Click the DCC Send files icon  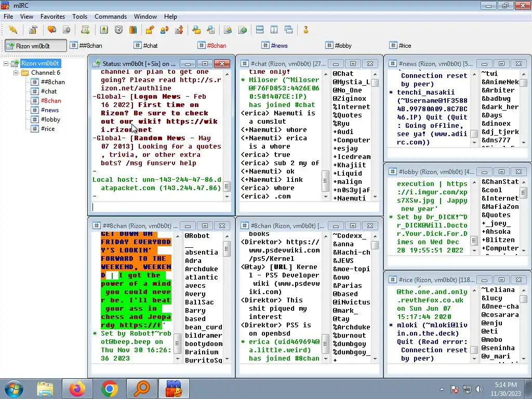tap(150, 30)
